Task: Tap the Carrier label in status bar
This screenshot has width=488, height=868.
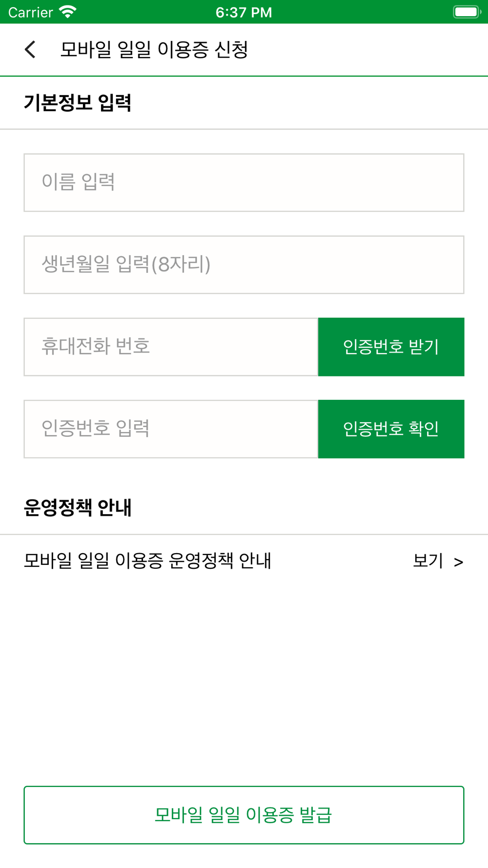Action: point(31,12)
